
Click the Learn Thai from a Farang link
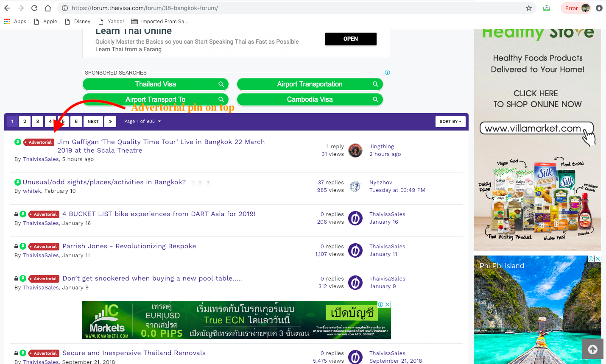click(x=128, y=50)
